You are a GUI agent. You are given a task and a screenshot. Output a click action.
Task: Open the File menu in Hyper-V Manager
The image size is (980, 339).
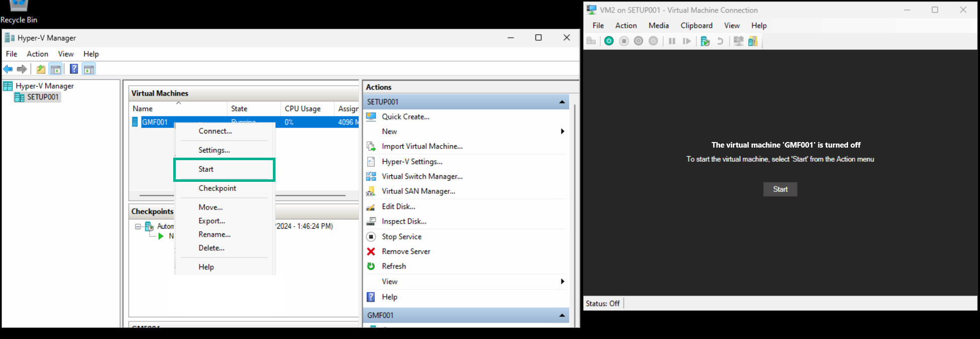click(x=12, y=54)
